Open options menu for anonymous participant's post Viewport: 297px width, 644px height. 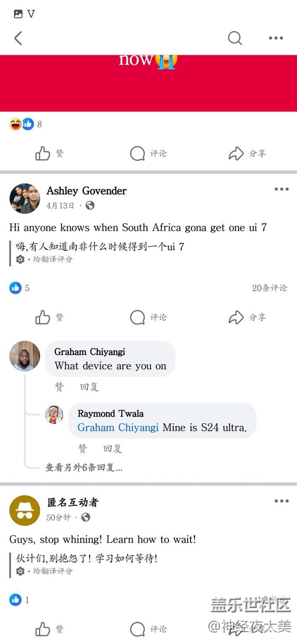coord(281,501)
